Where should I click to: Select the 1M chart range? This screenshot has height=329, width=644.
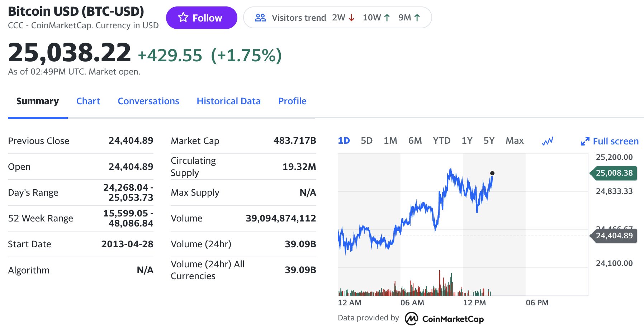[390, 140]
